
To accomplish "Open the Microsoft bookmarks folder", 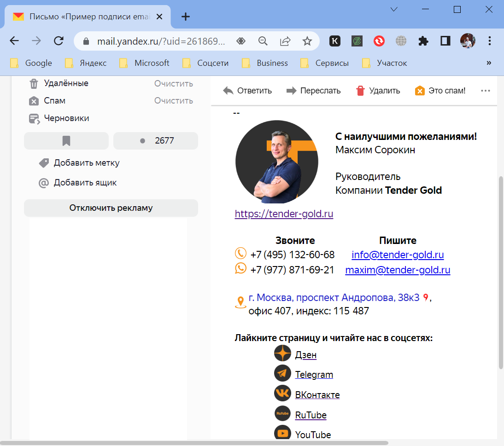I will pos(144,63).
